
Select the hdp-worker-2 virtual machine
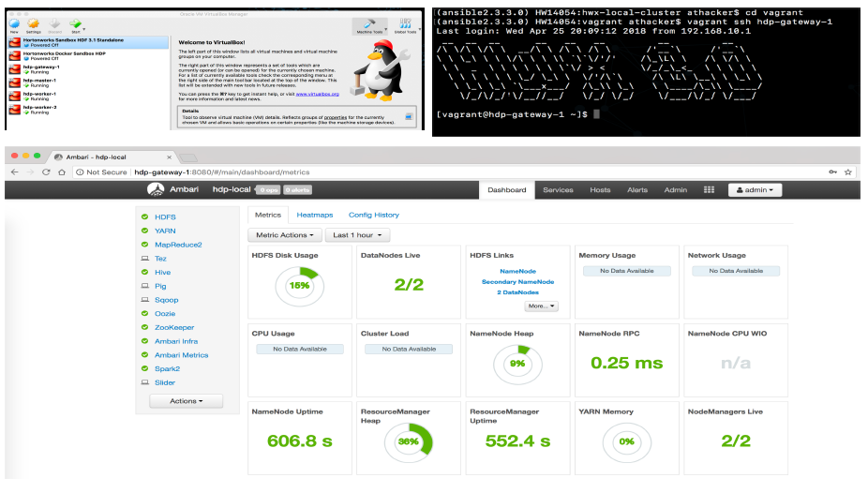click(x=88, y=110)
